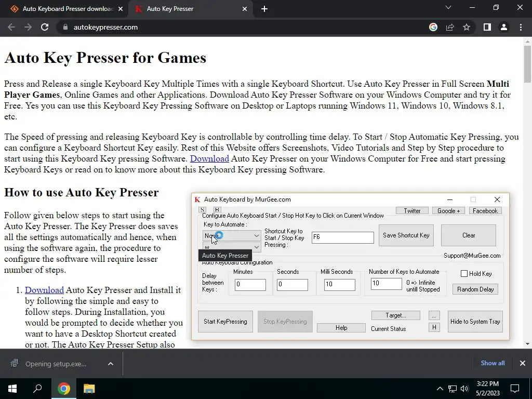Click the browser forward arrow
This screenshot has height=399, width=532.
click(x=28, y=27)
